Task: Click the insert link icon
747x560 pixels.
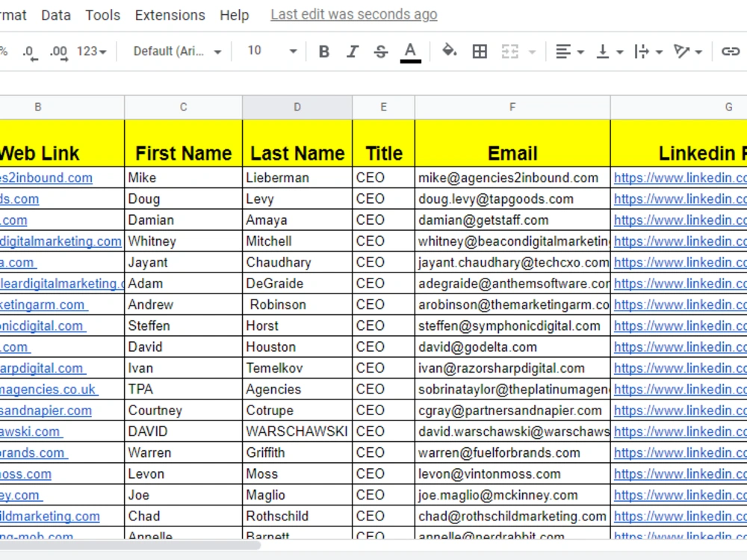Action: click(x=730, y=51)
